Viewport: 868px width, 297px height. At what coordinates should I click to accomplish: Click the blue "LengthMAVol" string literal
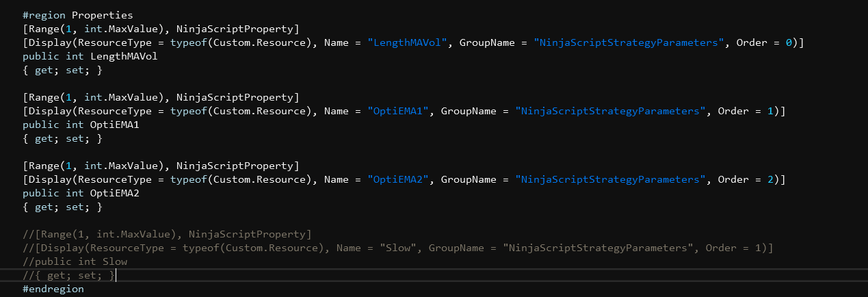407,42
